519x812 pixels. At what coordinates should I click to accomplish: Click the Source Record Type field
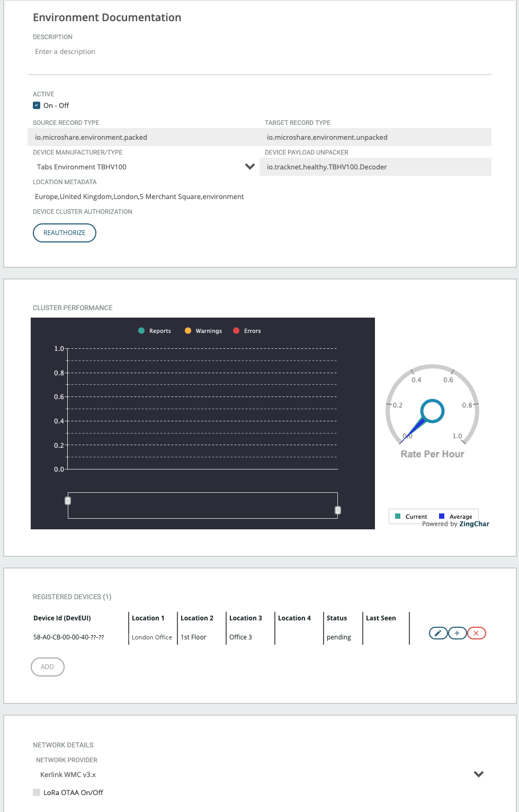coord(143,137)
